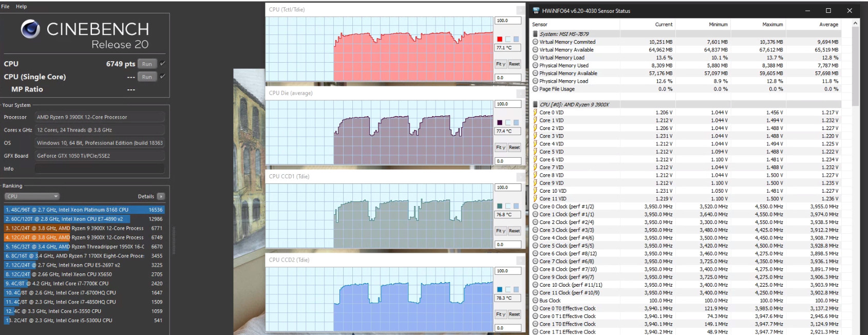The width and height of the screenshot is (868, 335).
Task: Select ranking row AMD Ryzen Threadripper 1950X
Action: [x=84, y=247]
